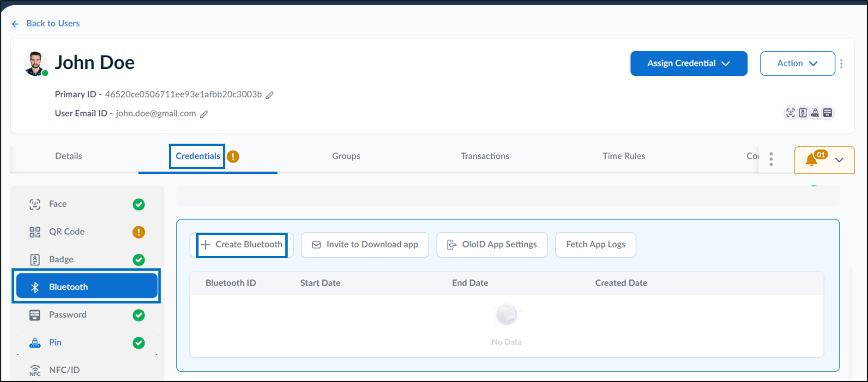Go back via the Back to Users link
Viewport: 868px width, 382px height.
coord(45,24)
